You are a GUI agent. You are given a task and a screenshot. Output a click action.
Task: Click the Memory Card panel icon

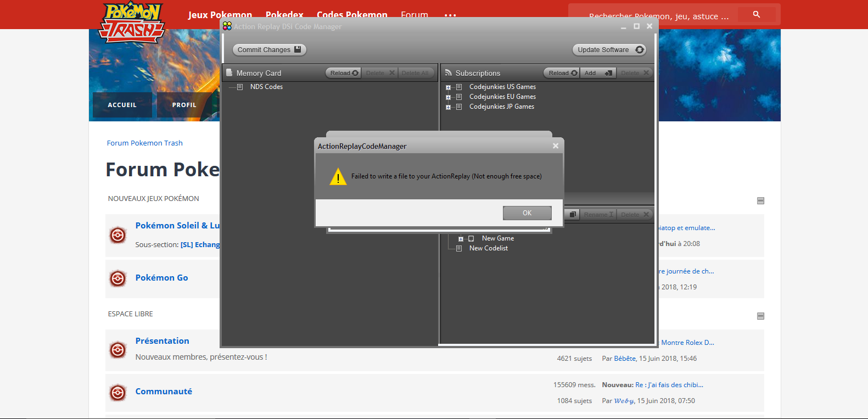[229, 72]
